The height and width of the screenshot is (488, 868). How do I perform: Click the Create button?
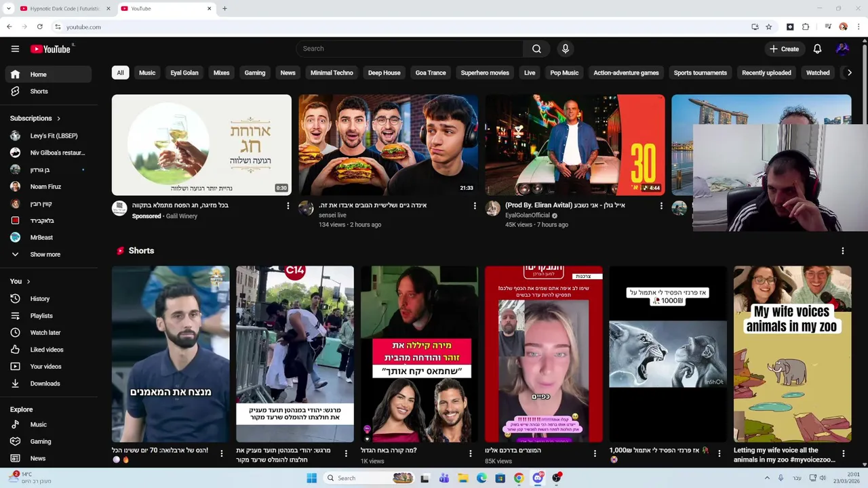pyautogui.click(x=784, y=49)
